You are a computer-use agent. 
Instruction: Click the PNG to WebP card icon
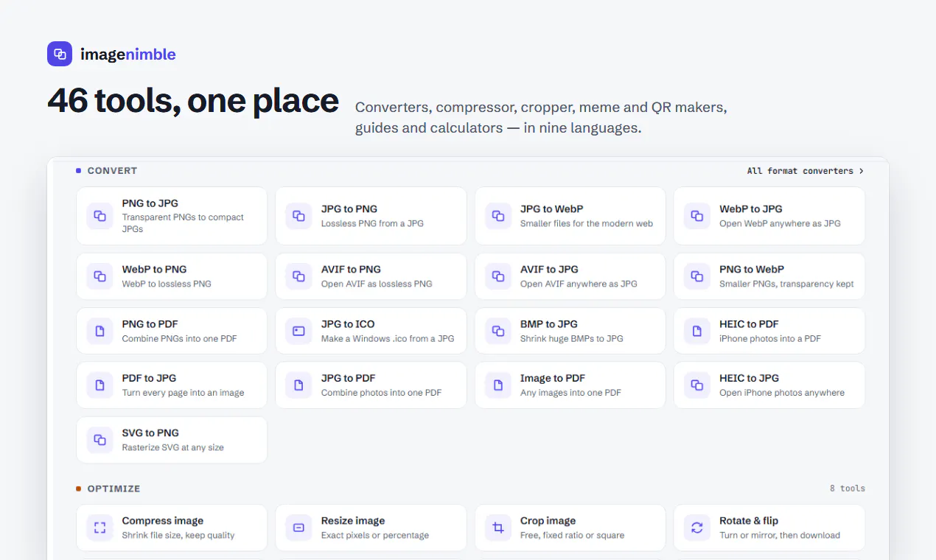pyautogui.click(x=697, y=276)
